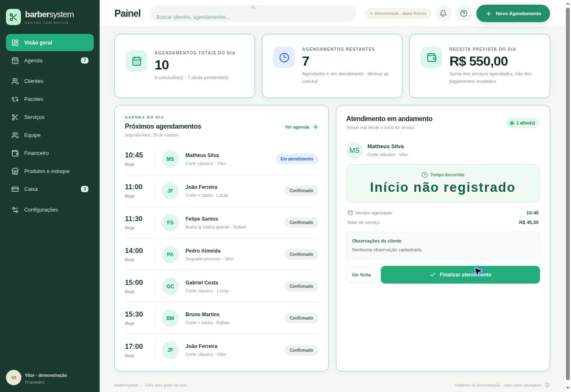
Task: Click the VI user avatar in sidebar
Action: click(14, 378)
